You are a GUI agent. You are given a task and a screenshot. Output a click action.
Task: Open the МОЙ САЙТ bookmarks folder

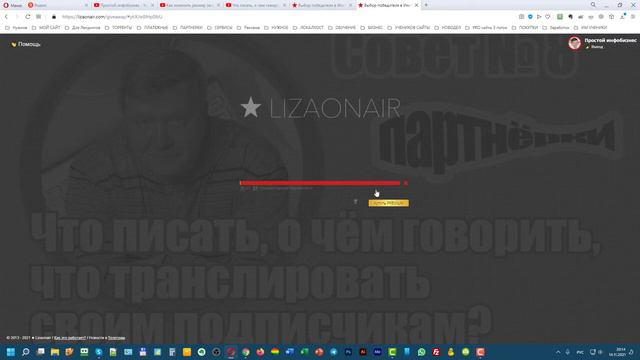pyautogui.click(x=46, y=28)
